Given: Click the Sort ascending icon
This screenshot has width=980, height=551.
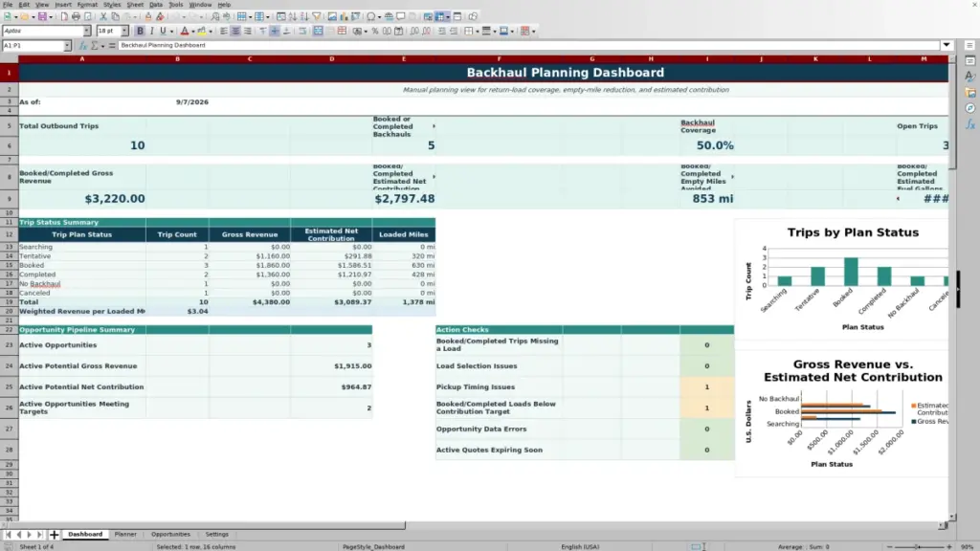Looking at the screenshot, I should (293, 16).
